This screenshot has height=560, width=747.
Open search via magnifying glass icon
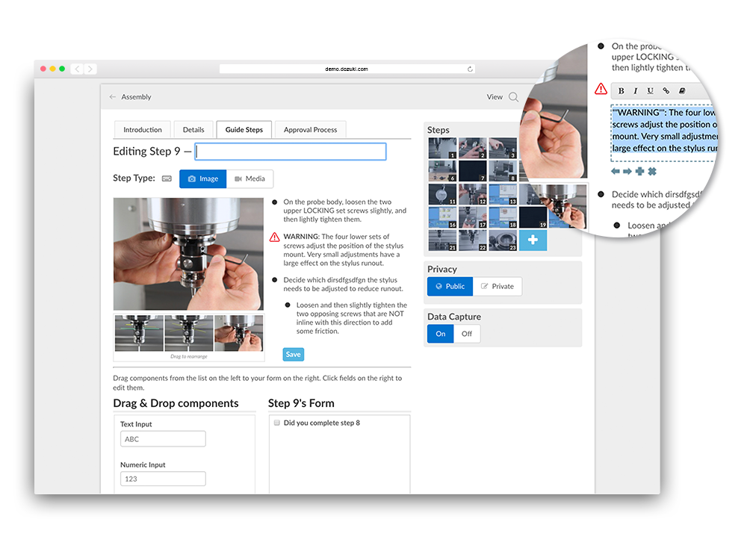pyautogui.click(x=513, y=97)
